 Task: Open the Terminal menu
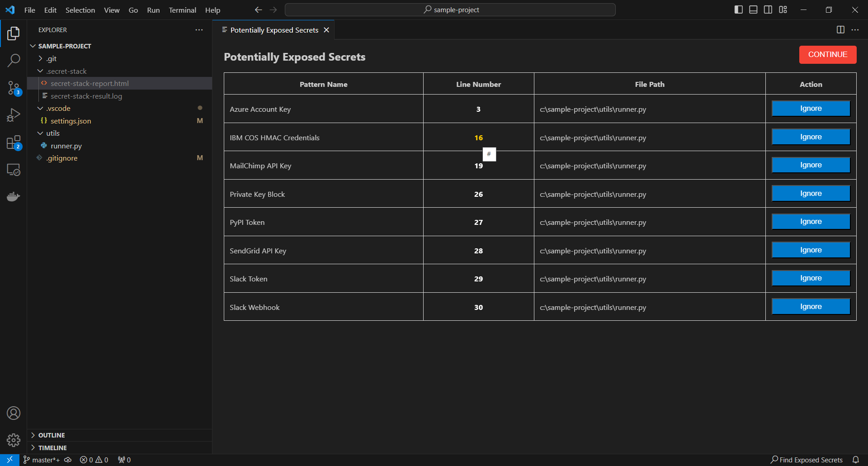182,10
